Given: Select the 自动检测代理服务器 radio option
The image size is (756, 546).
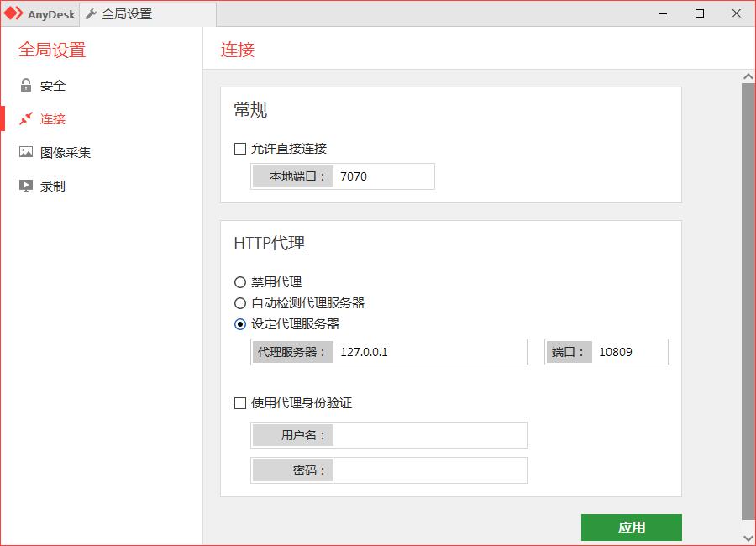Looking at the screenshot, I should (240, 303).
